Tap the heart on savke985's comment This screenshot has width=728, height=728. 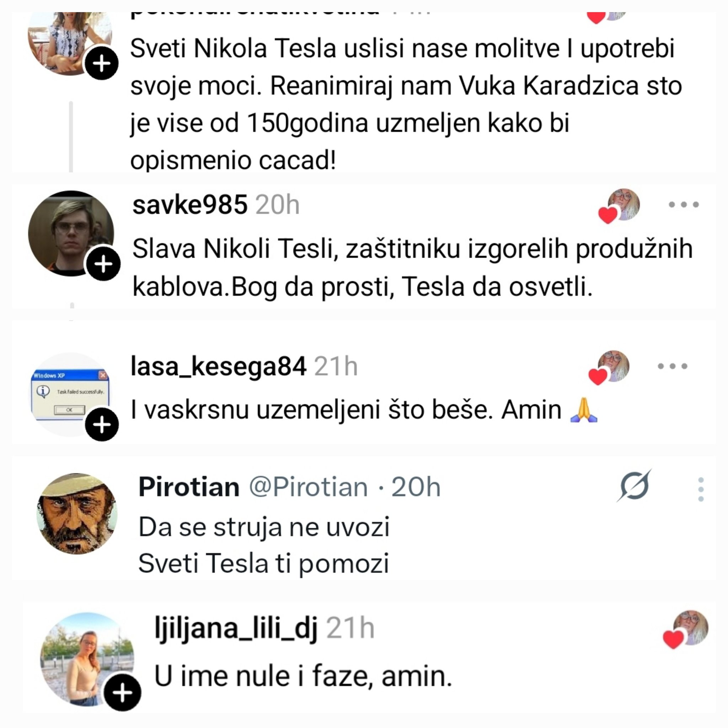pyautogui.click(x=608, y=215)
